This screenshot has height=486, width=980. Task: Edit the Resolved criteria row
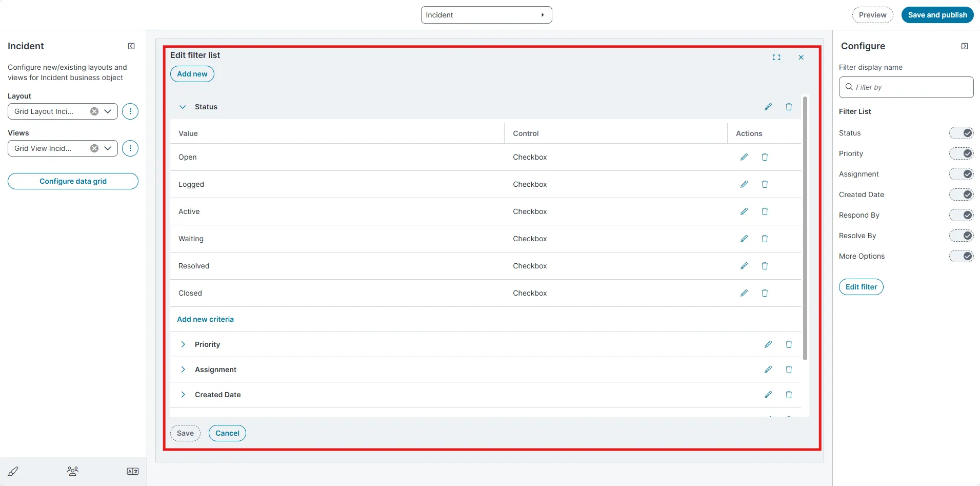point(744,266)
